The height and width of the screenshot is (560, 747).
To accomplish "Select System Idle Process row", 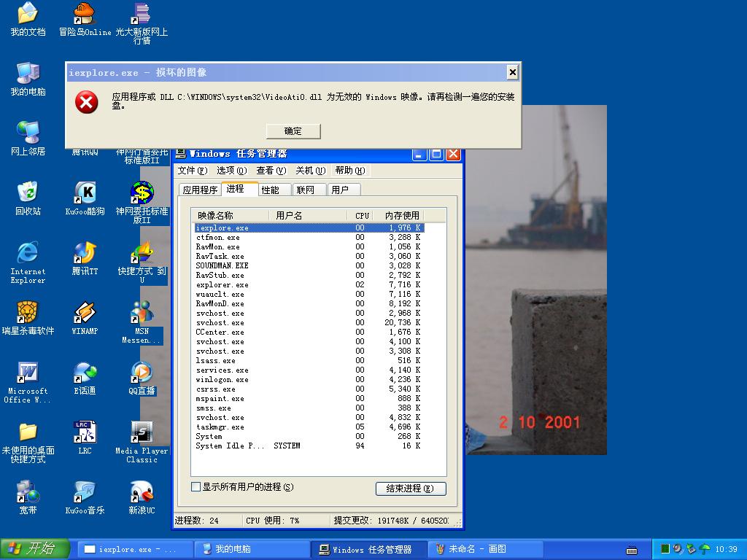I will [x=309, y=446].
